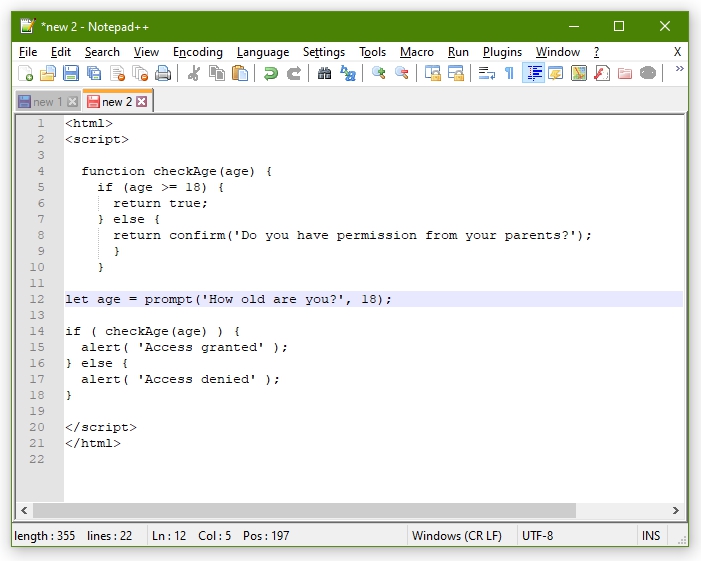Close the new 2 tab

click(142, 102)
